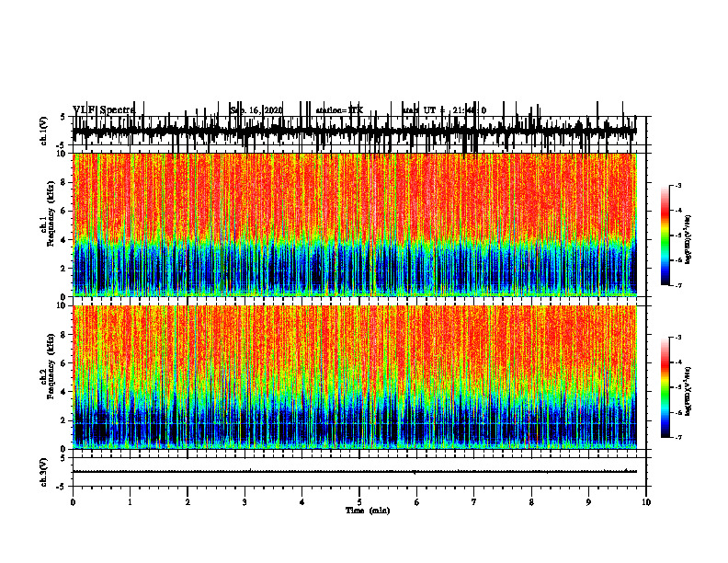Image resolution: width=728 pixels, height=563 pixels.
Task: Click the ch.1 voltage waveform trace
Action: (x=354, y=131)
